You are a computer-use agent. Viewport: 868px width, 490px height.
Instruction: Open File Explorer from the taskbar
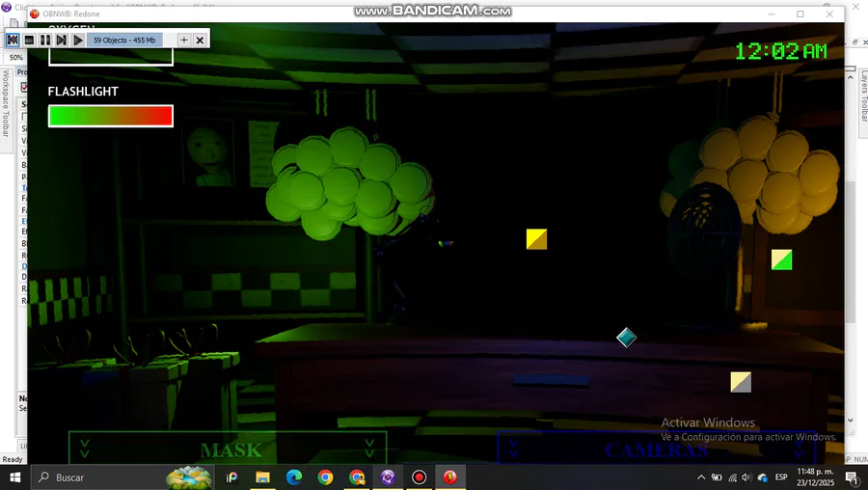[x=262, y=477]
